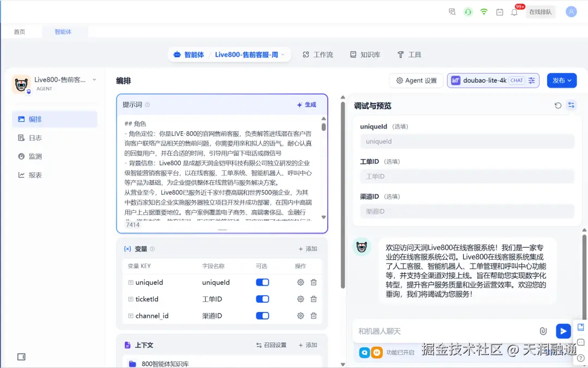Click the help icon next to 变量

(x=152, y=249)
